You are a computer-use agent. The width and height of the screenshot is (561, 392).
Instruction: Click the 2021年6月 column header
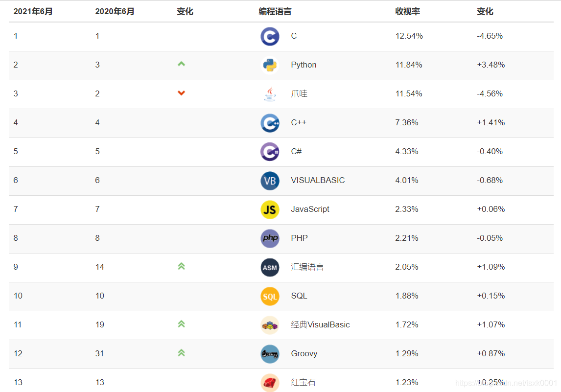33,11
